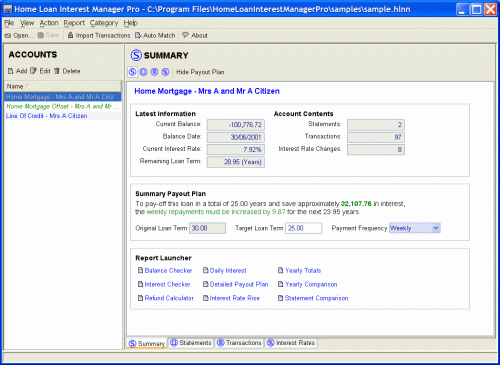Click the Interest Checker report icon
This screenshot has height=365, width=500.
tap(140, 284)
